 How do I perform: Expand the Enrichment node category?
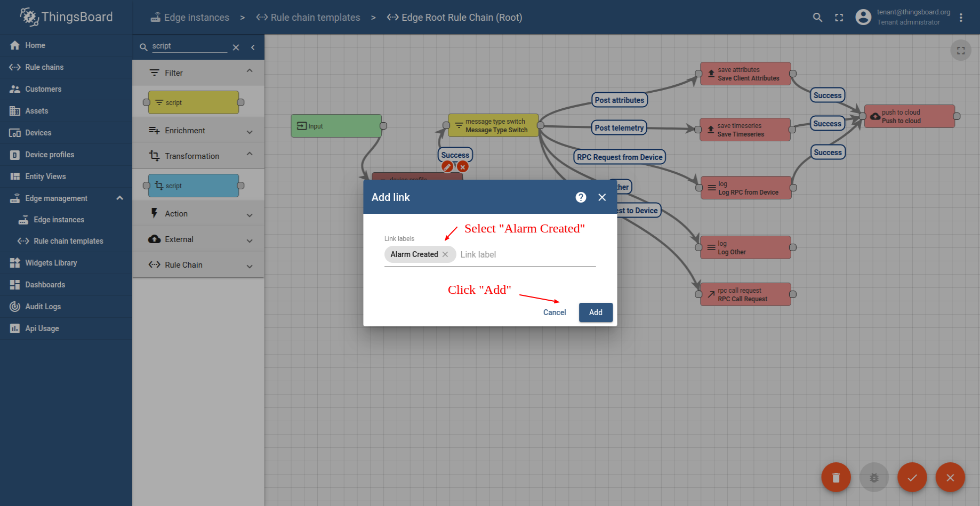click(x=198, y=131)
